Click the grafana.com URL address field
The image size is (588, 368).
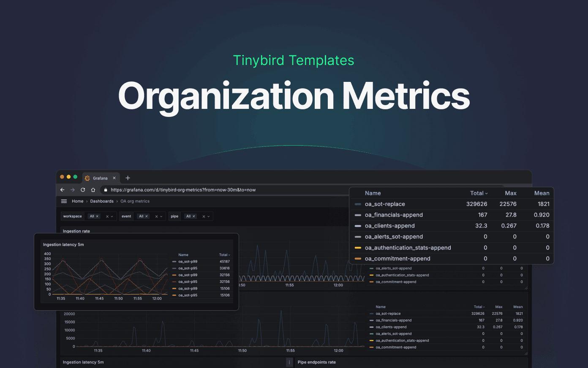(x=183, y=190)
